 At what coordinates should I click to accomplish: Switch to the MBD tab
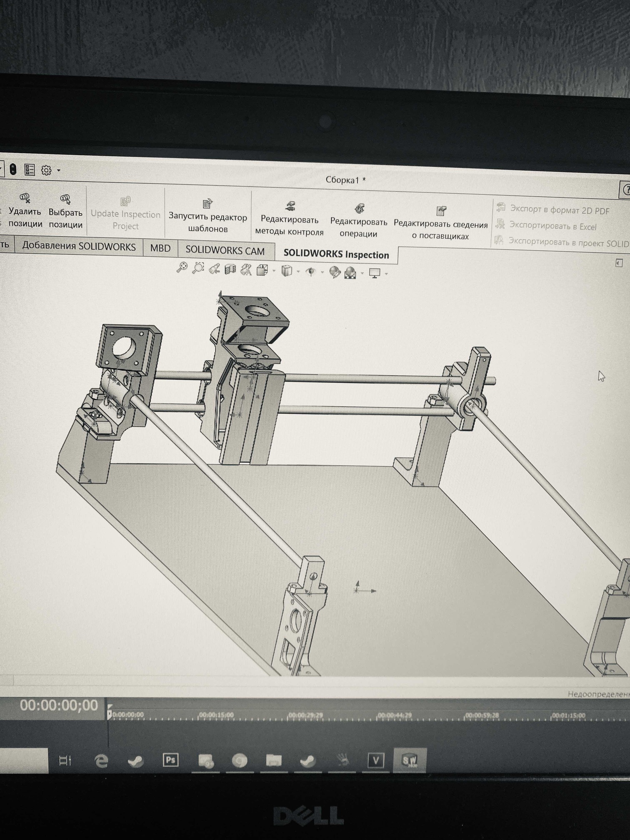tap(160, 248)
